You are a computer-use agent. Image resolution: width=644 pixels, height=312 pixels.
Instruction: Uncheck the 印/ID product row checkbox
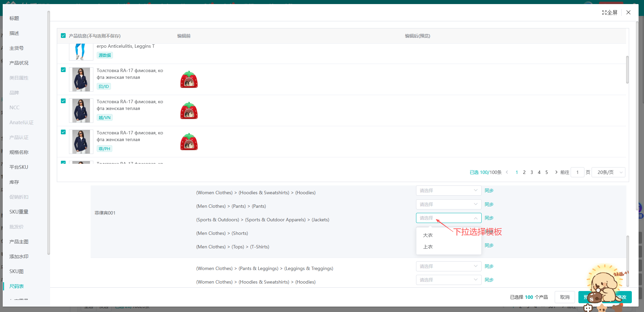[63, 70]
